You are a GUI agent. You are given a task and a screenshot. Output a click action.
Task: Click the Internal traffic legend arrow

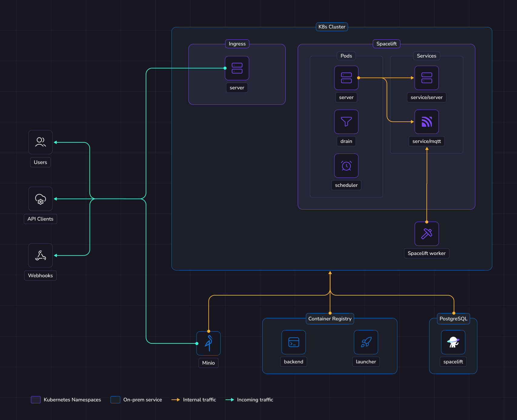pos(176,400)
